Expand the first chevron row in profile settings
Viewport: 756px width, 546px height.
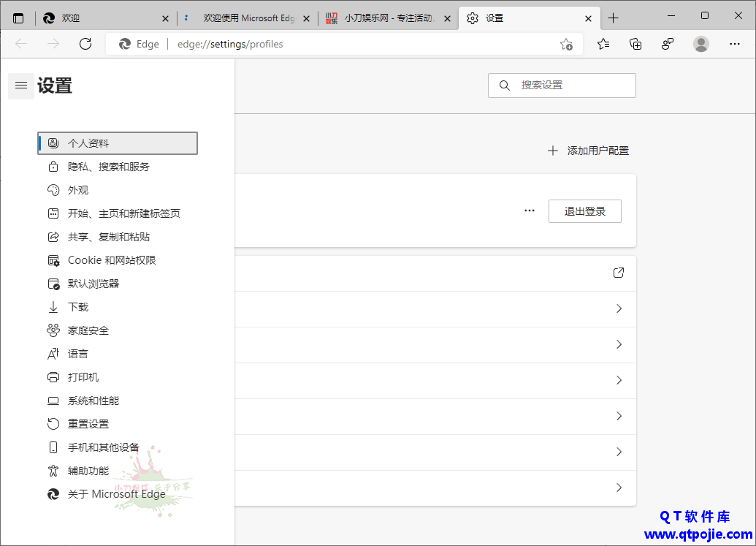pyautogui.click(x=619, y=308)
